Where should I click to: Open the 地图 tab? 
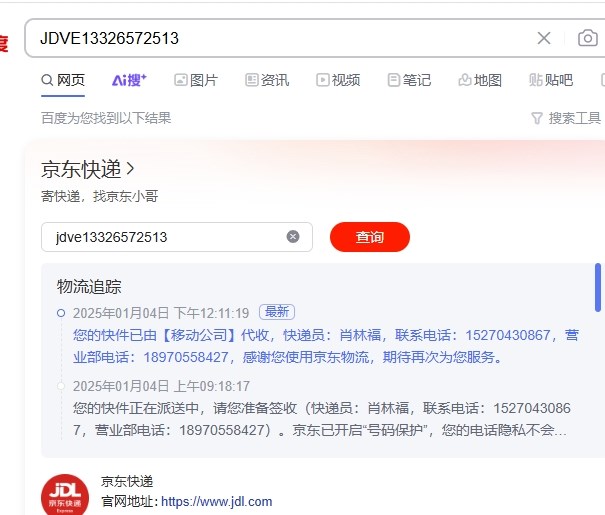(x=480, y=80)
